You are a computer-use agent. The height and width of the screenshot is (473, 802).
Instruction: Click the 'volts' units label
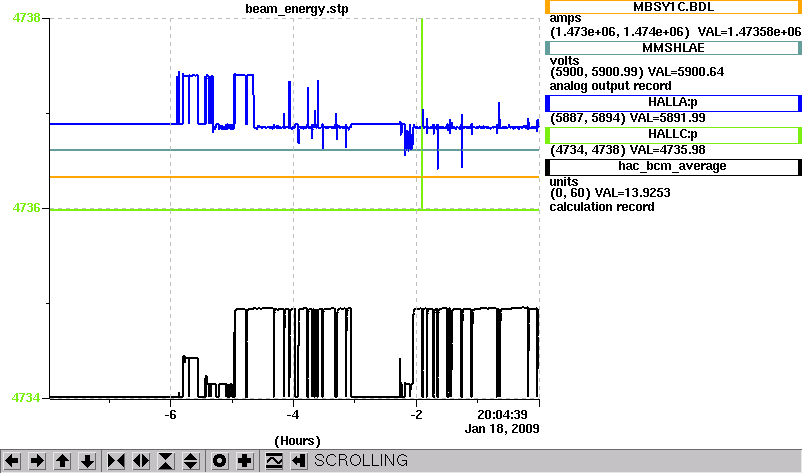pyautogui.click(x=565, y=61)
